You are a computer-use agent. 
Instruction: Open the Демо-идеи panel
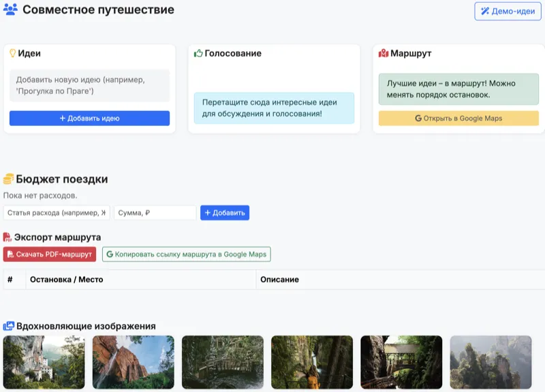[x=508, y=11]
